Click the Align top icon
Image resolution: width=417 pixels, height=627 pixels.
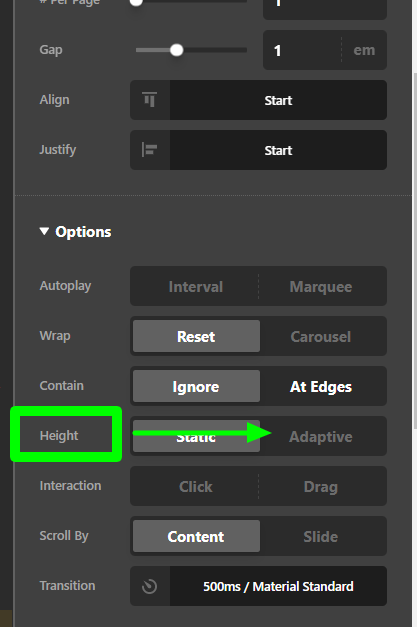(150, 100)
